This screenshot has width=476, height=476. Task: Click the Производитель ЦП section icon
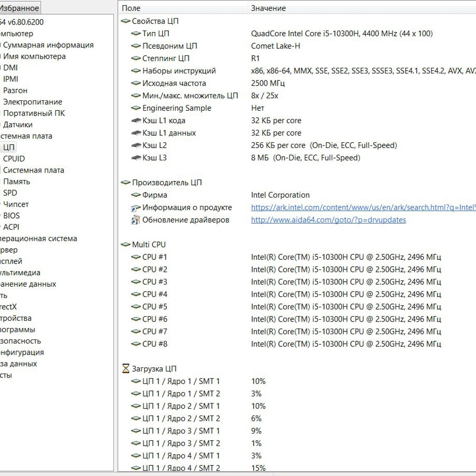coord(126,182)
